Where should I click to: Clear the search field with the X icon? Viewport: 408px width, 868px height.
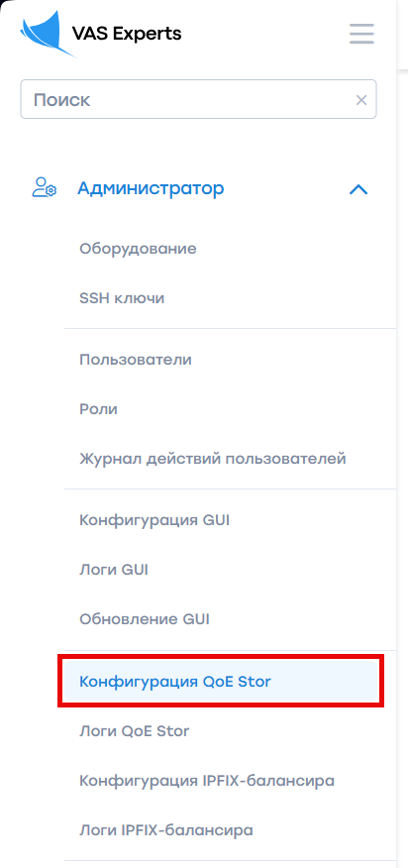point(360,100)
